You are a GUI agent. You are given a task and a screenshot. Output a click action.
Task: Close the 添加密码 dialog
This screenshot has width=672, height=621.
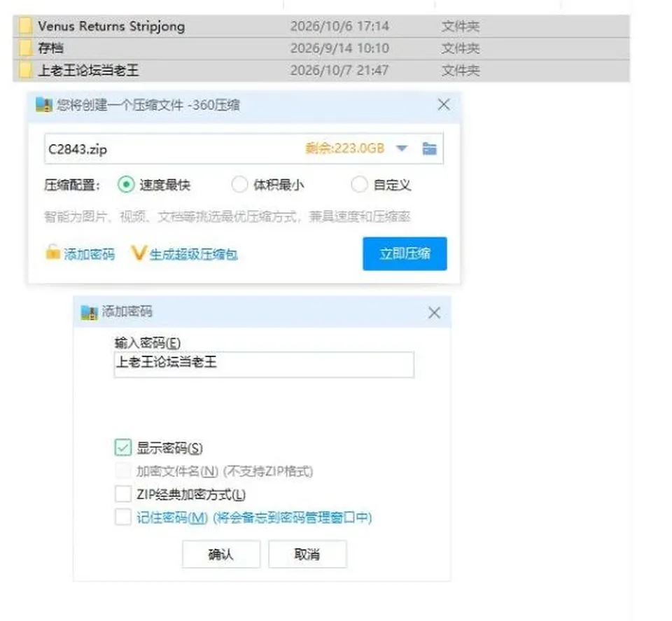coord(434,312)
